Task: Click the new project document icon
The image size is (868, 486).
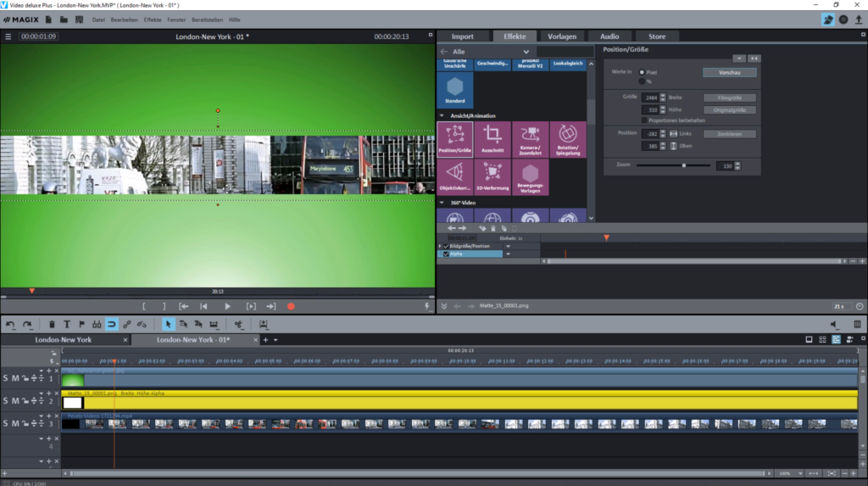Action: click(48, 20)
